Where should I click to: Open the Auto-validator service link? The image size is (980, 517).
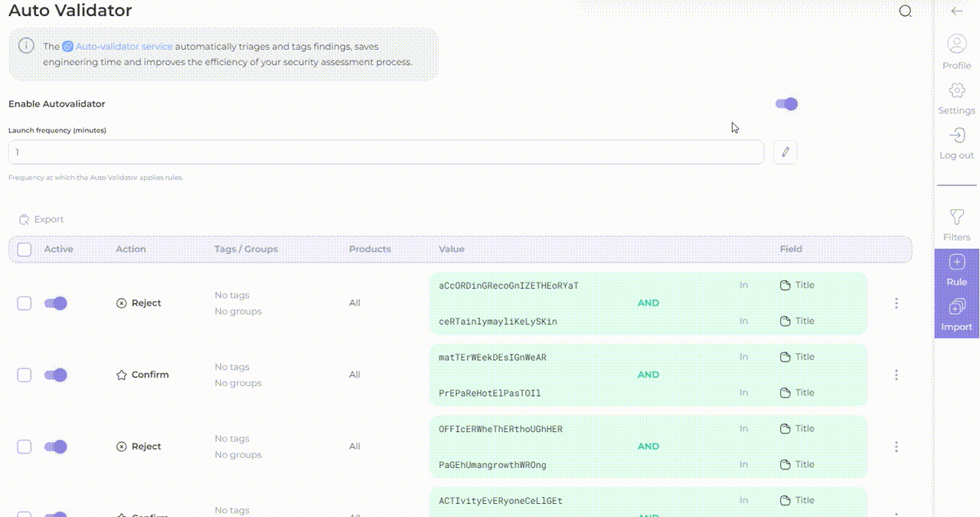pos(123,47)
